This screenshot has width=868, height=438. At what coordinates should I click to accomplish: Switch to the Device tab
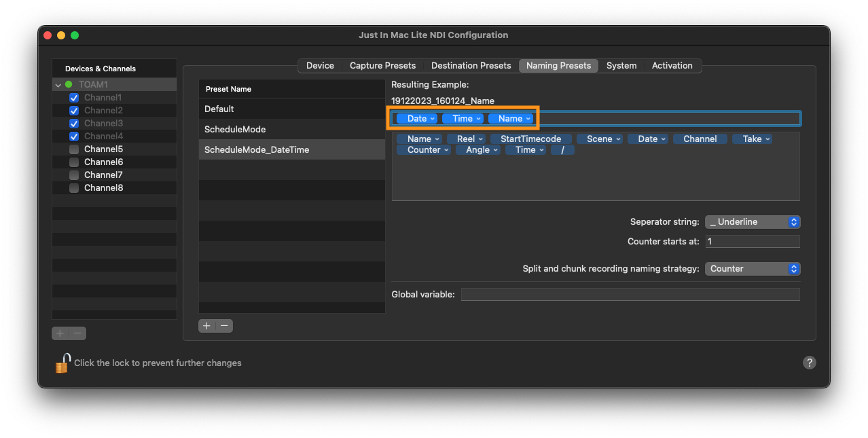(320, 66)
